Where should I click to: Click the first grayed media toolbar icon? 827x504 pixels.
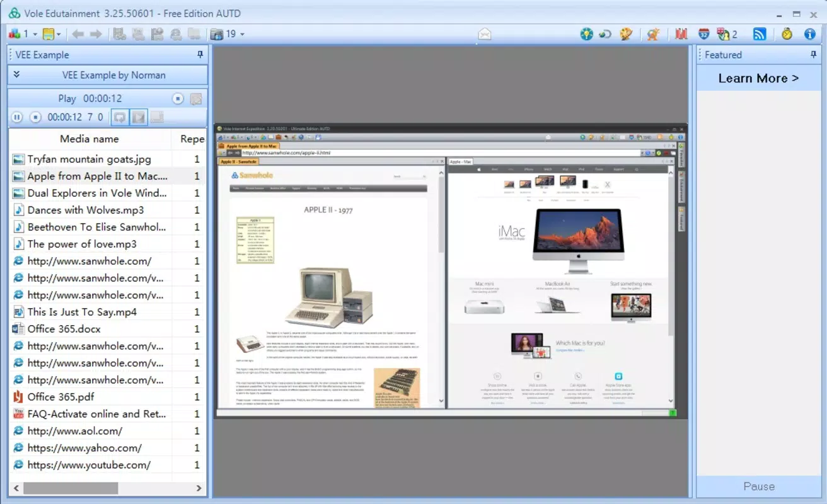pyautogui.click(x=119, y=34)
